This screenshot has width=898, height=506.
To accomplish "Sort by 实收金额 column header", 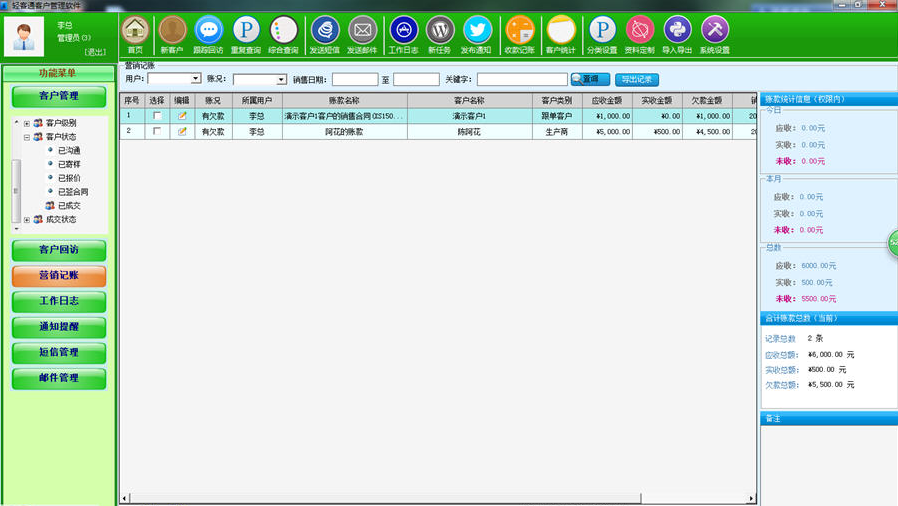I will point(657,100).
